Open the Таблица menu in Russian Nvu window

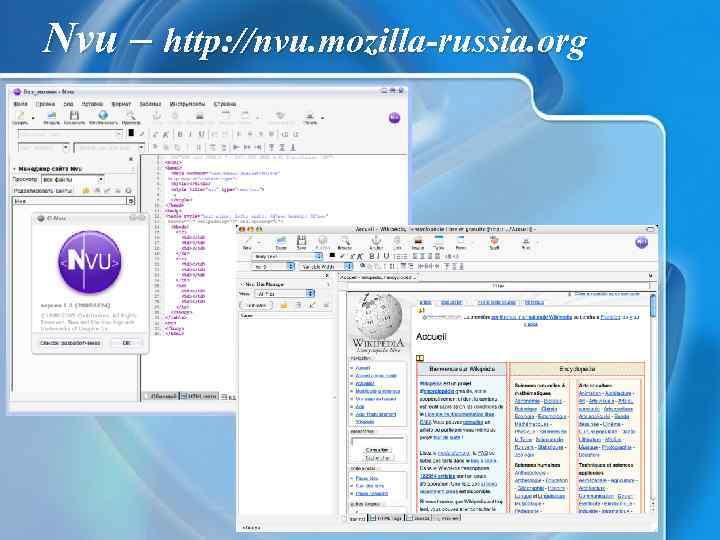(150, 104)
